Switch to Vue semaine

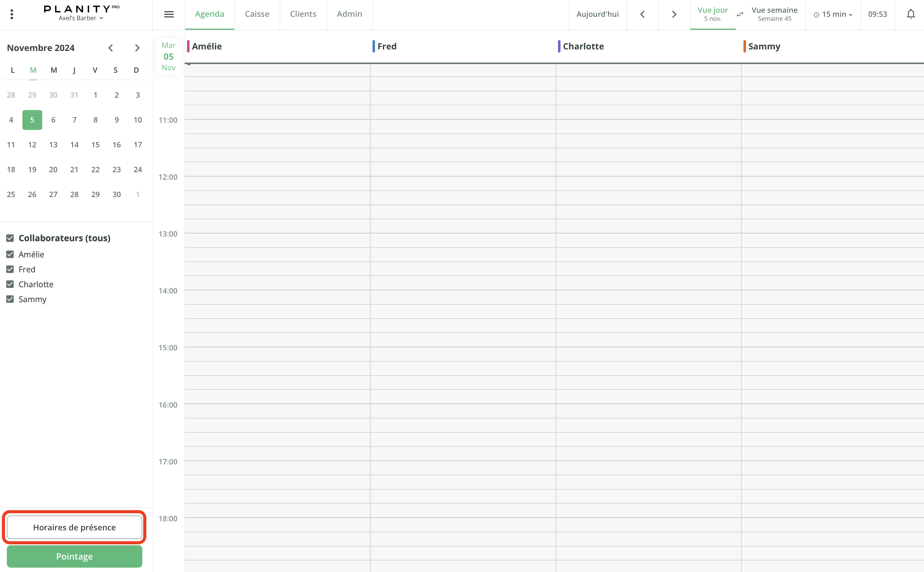coord(774,14)
